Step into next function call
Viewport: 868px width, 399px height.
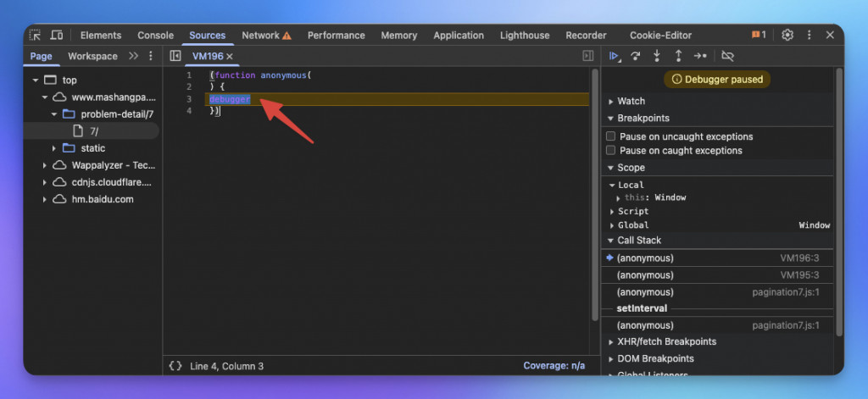[657, 56]
